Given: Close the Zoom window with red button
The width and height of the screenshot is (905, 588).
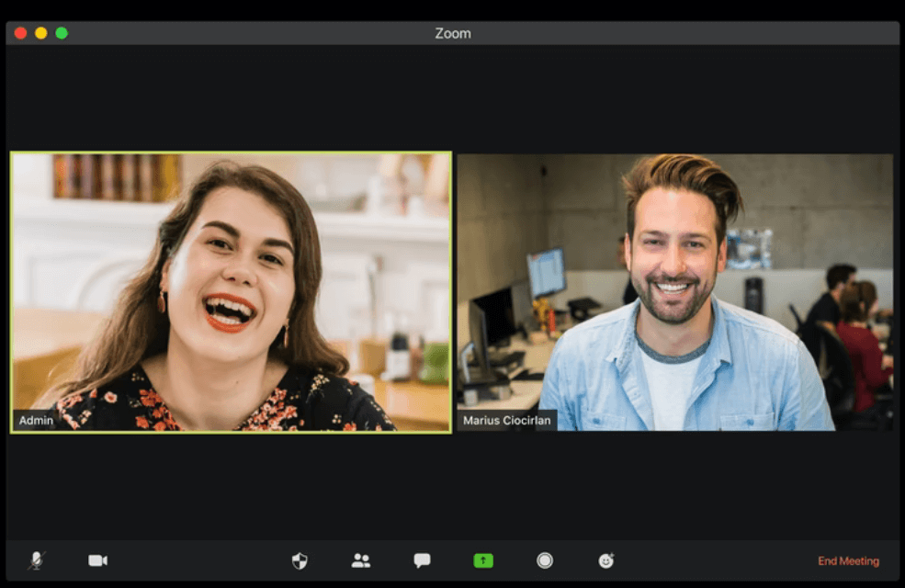Looking at the screenshot, I should (20, 33).
